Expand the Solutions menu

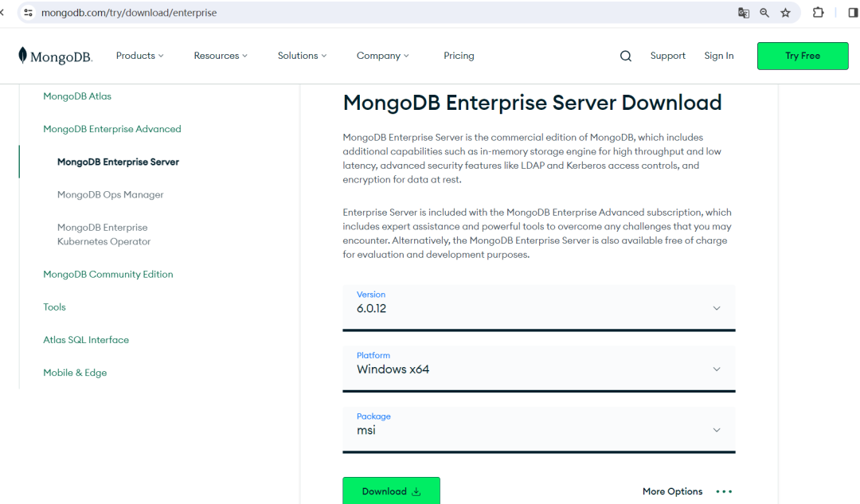[x=303, y=56]
